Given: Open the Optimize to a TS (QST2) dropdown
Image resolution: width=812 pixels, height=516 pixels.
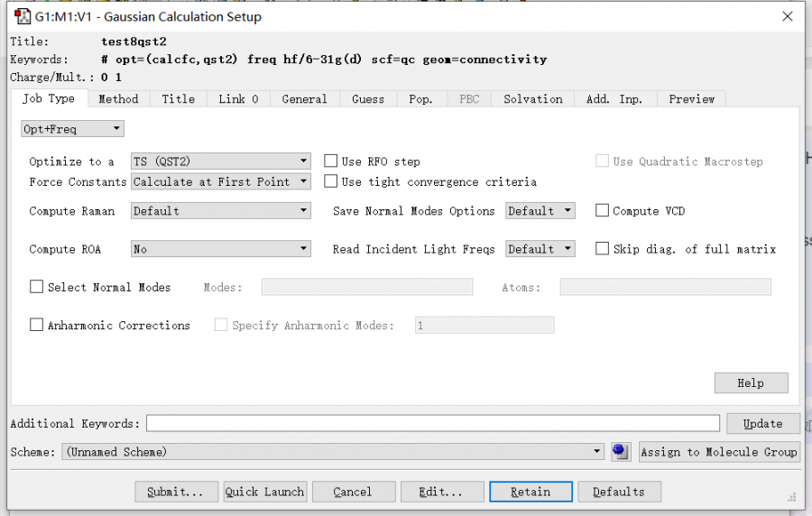Looking at the screenshot, I should click(221, 161).
